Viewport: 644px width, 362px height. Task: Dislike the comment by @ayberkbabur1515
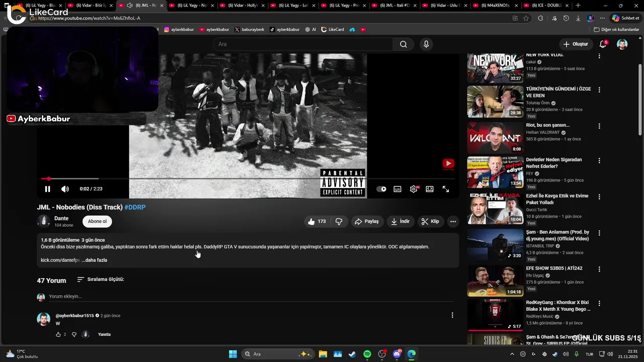pos(74,334)
